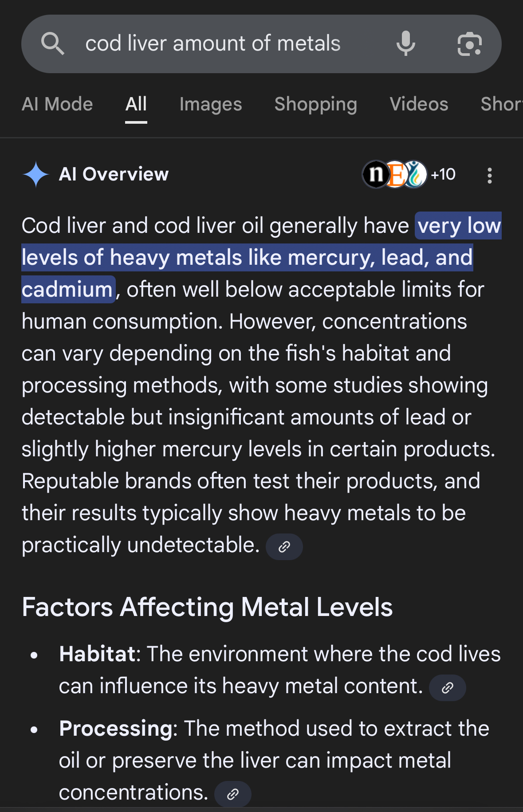Screen dimensions: 523x812
Task: Start voice search with microphone icon
Action: [405, 43]
